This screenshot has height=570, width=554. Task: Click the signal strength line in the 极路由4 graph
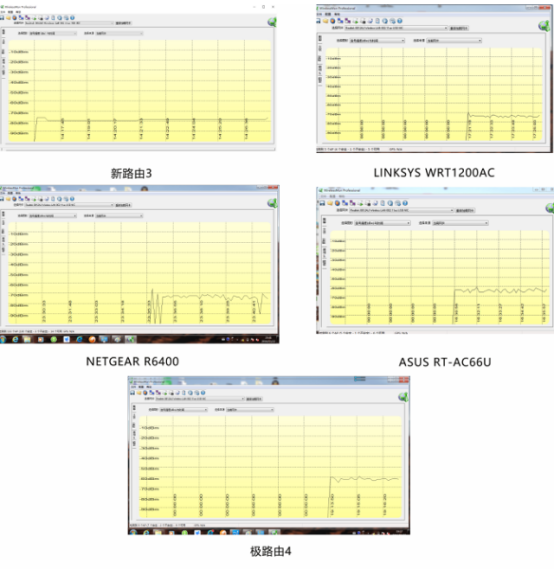tap(364, 479)
